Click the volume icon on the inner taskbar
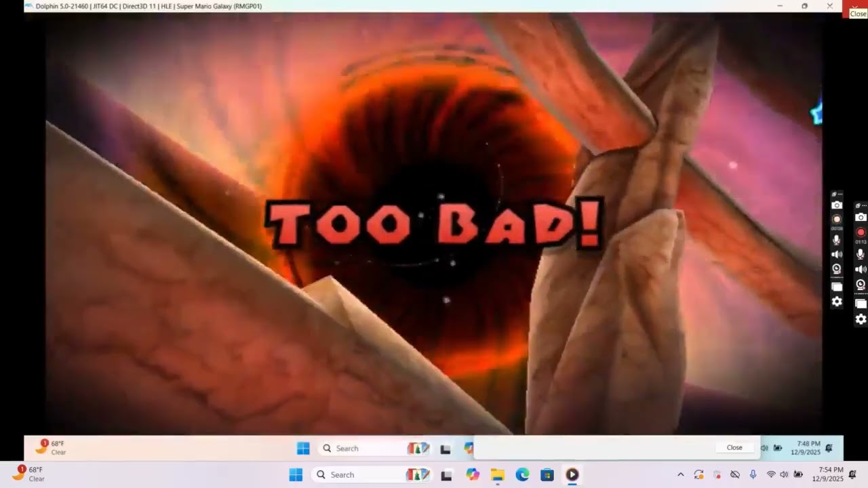The width and height of the screenshot is (868, 488). [764, 448]
